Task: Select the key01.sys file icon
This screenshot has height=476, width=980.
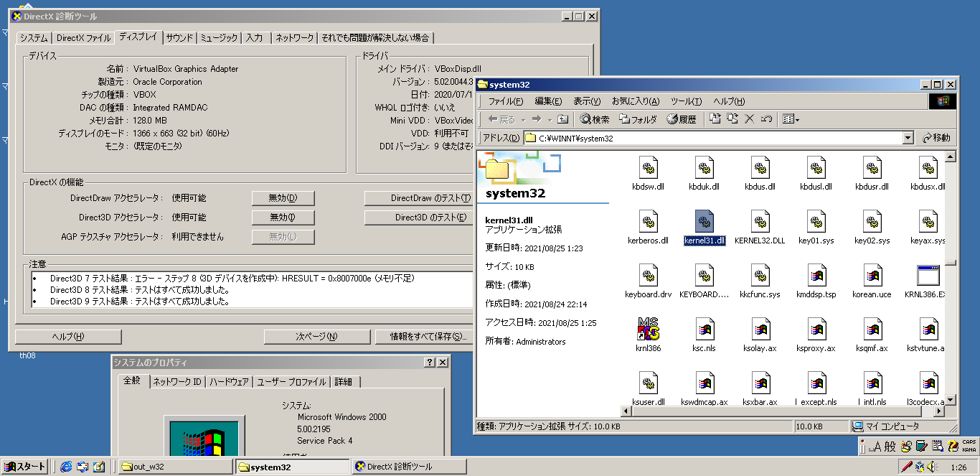Action: pyautogui.click(x=816, y=222)
